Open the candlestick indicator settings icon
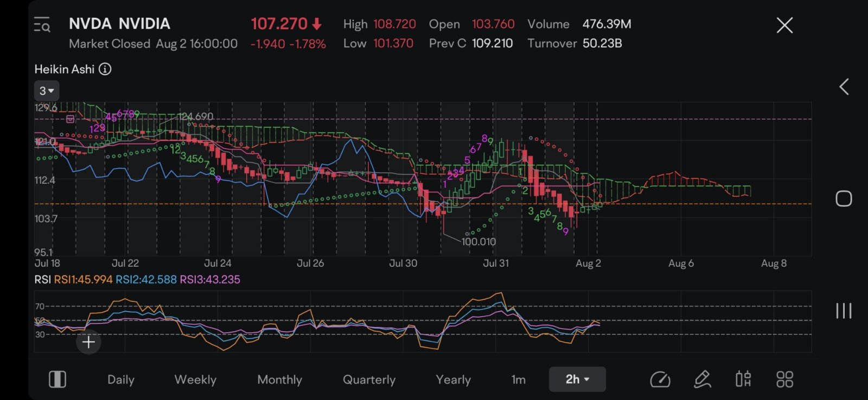 pos(743,379)
